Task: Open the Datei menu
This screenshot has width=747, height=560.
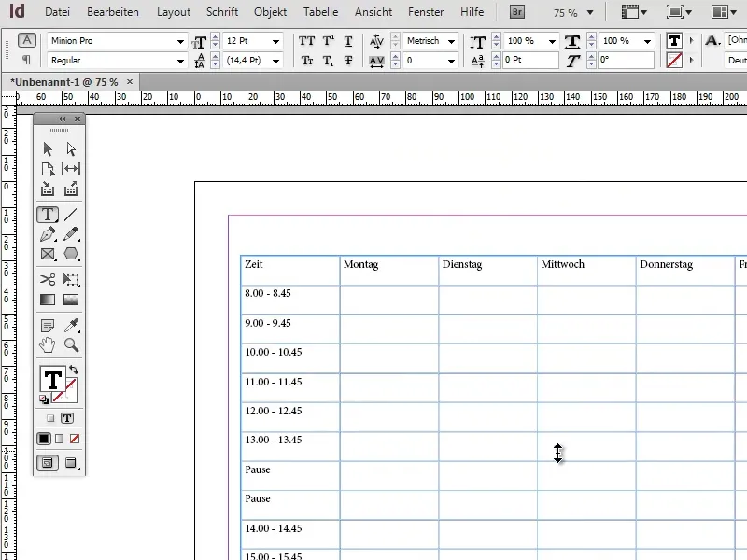Action: click(57, 12)
